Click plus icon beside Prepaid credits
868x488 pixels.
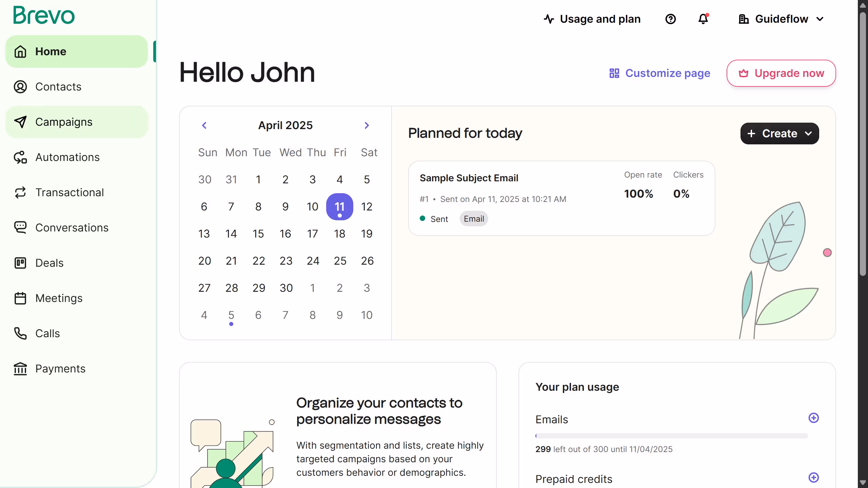(x=813, y=477)
